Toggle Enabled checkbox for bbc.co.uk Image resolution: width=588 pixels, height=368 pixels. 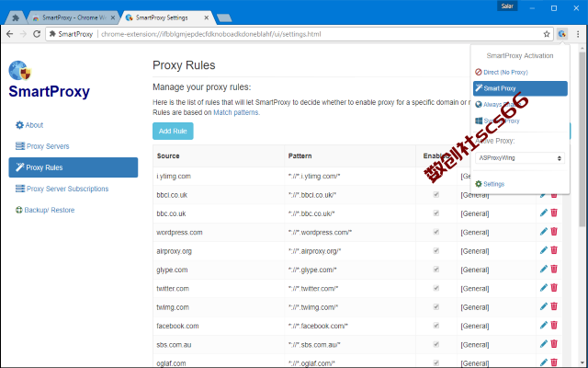[435, 213]
